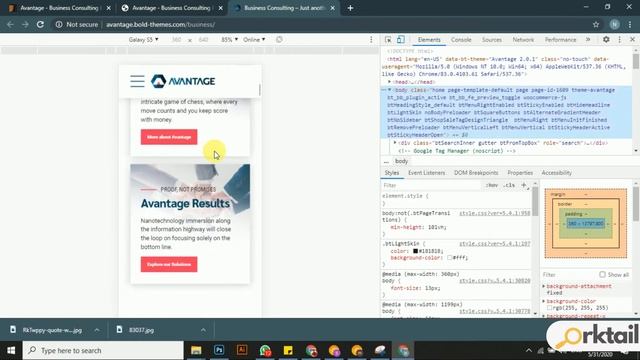Switch to the first Avantage browser tab
The height and width of the screenshot is (360, 640).
point(59,8)
